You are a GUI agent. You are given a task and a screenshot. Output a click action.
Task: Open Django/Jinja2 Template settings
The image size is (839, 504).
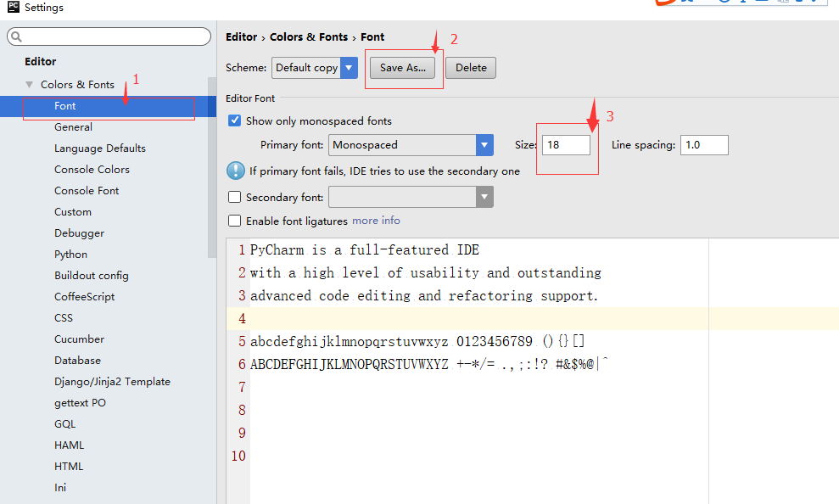pos(112,382)
